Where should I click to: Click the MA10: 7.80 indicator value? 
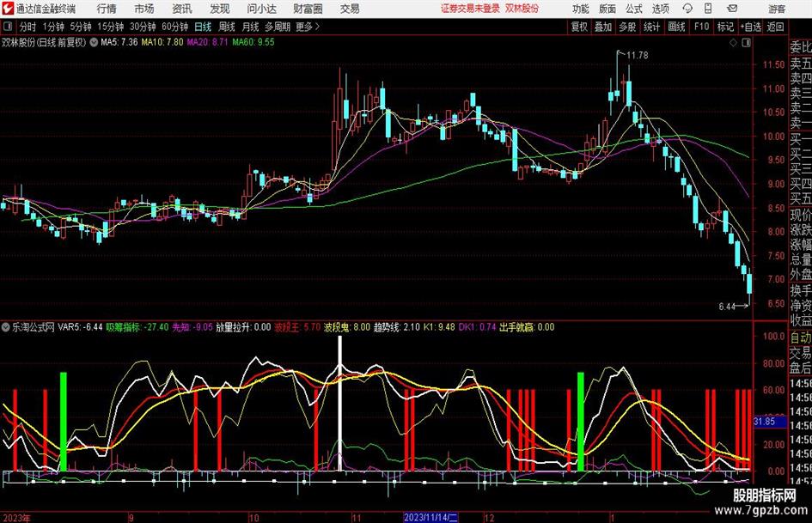(x=162, y=42)
